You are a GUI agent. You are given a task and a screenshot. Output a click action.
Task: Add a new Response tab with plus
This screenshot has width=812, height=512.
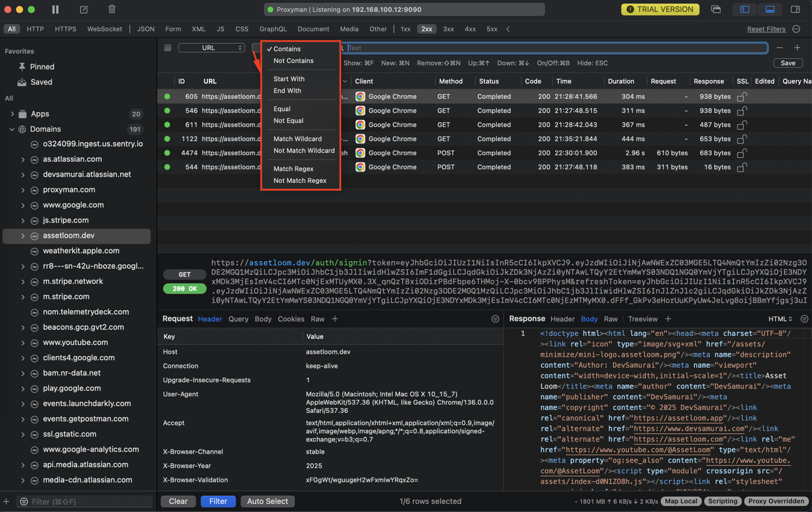(x=668, y=319)
